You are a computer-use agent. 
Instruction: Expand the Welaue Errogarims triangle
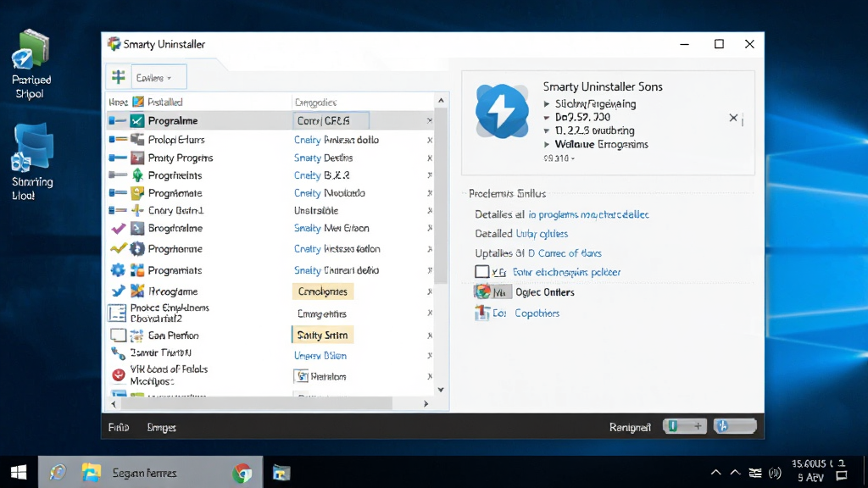[547, 144]
